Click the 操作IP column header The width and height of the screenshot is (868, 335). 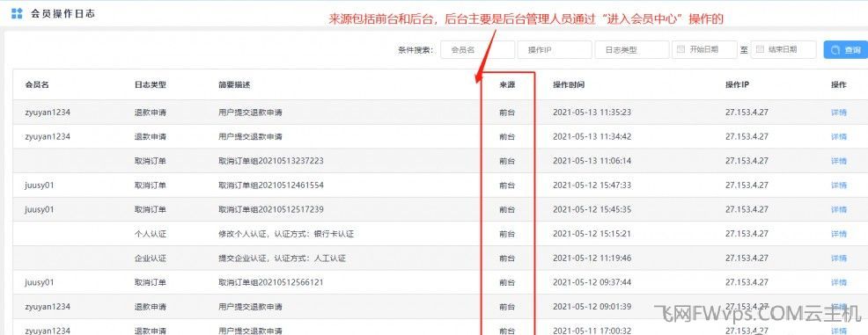[738, 84]
